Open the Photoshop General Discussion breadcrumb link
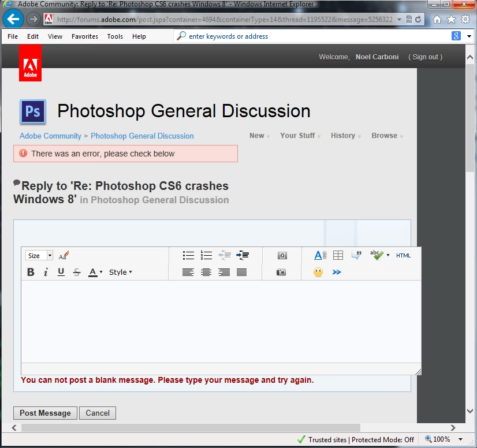Viewport: 477px width, 448px height. click(x=142, y=136)
